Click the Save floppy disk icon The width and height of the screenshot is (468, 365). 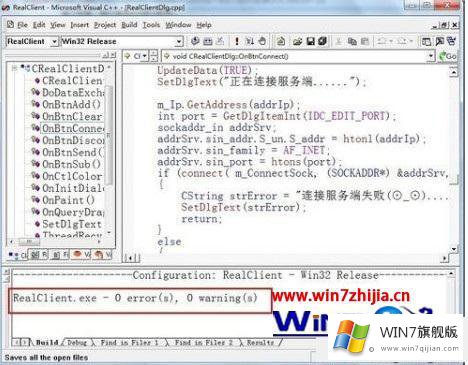click(x=310, y=41)
